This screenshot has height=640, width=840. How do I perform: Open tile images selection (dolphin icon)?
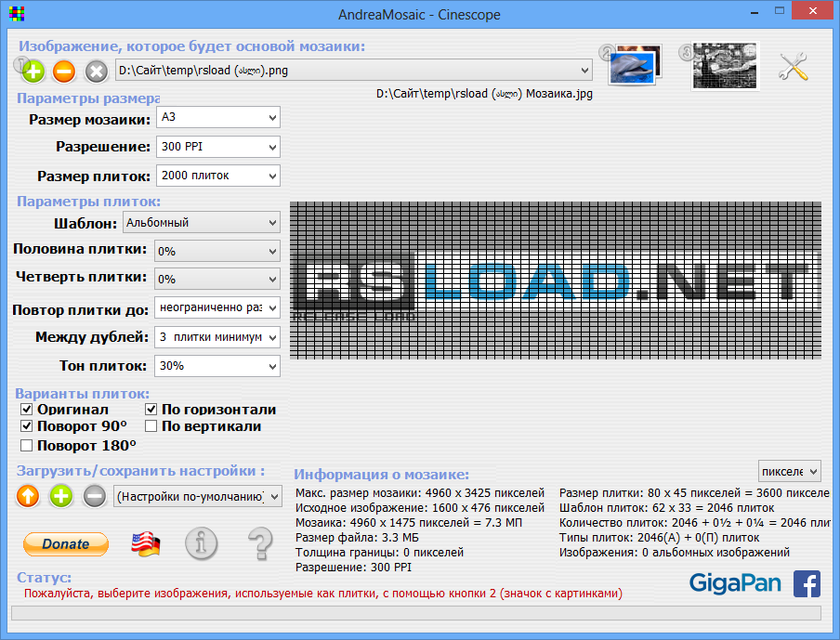click(x=635, y=65)
